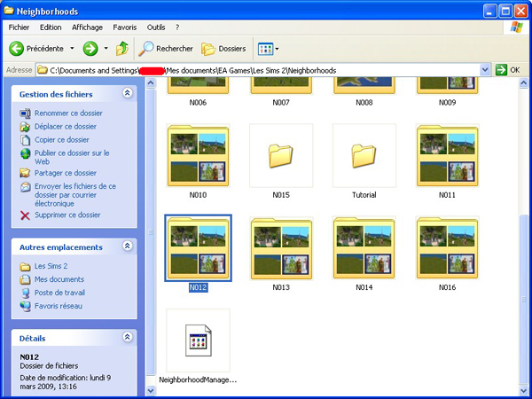Click Envoyer les fichiers par courrier link
The width and height of the screenshot is (532, 399).
pyautogui.click(x=75, y=195)
